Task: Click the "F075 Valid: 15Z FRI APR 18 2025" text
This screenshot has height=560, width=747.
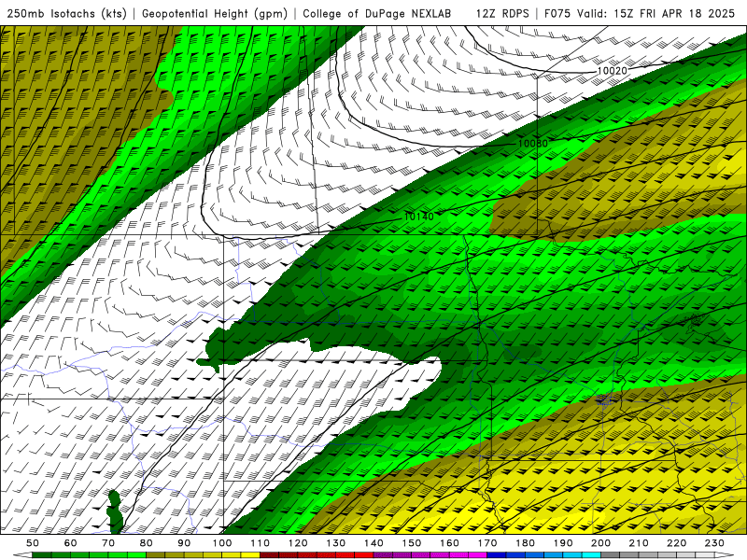Action: [x=640, y=14]
